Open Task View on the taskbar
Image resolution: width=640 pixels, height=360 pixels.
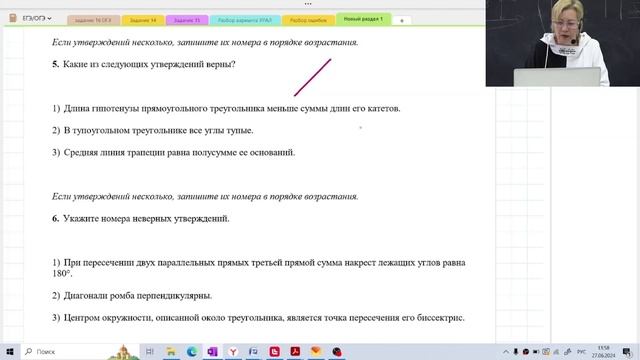[150, 351]
